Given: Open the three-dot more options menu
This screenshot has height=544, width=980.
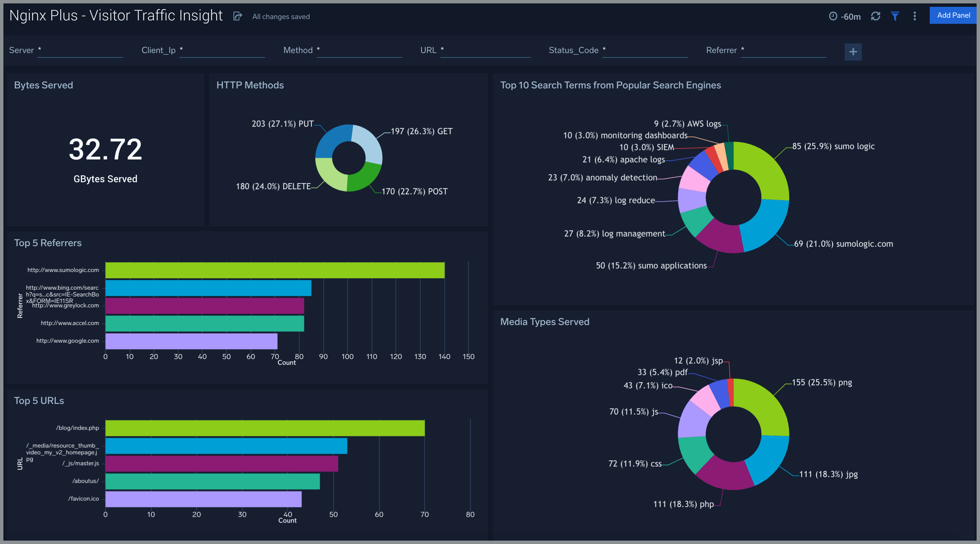Looking at the screenshot, I should (x=914, y=16).
